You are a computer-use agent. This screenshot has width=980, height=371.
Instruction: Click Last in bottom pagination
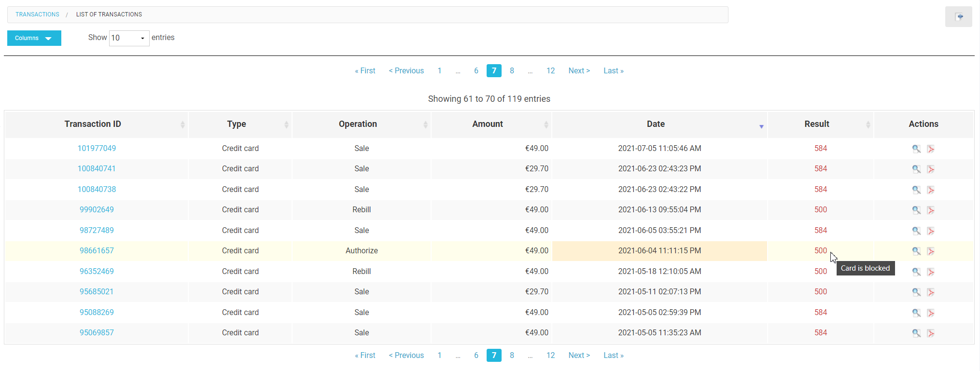(614, 355)
